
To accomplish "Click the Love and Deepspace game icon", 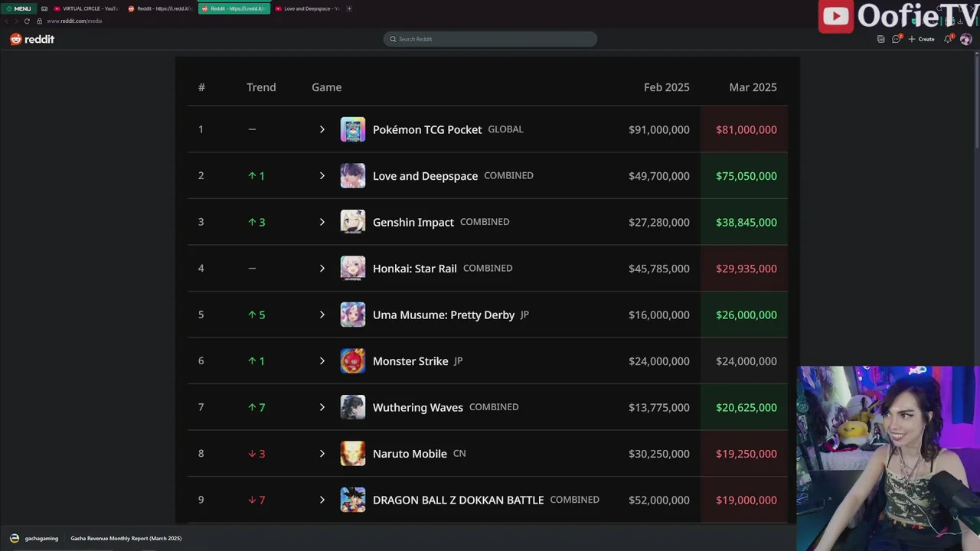I will (353, 176).
